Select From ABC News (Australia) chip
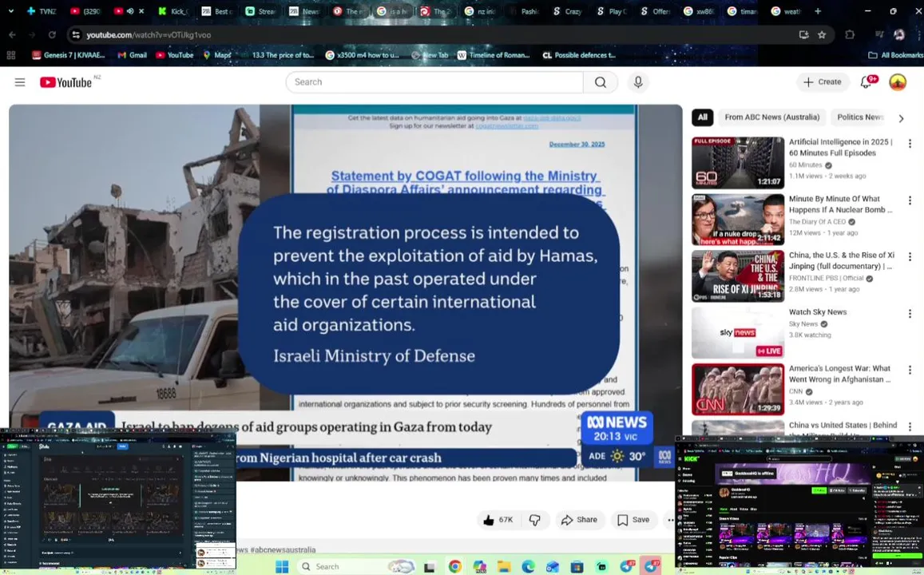 (772, 117)
